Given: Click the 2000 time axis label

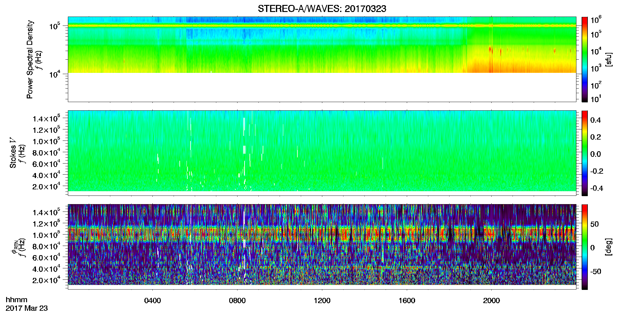Looking at the screenshot, I should pos(491,301).
